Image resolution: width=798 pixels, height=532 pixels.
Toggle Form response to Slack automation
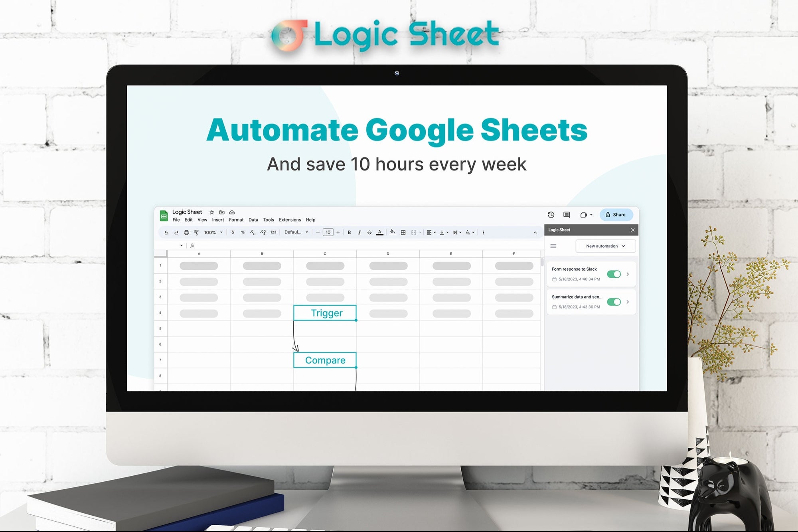[614, 274]
